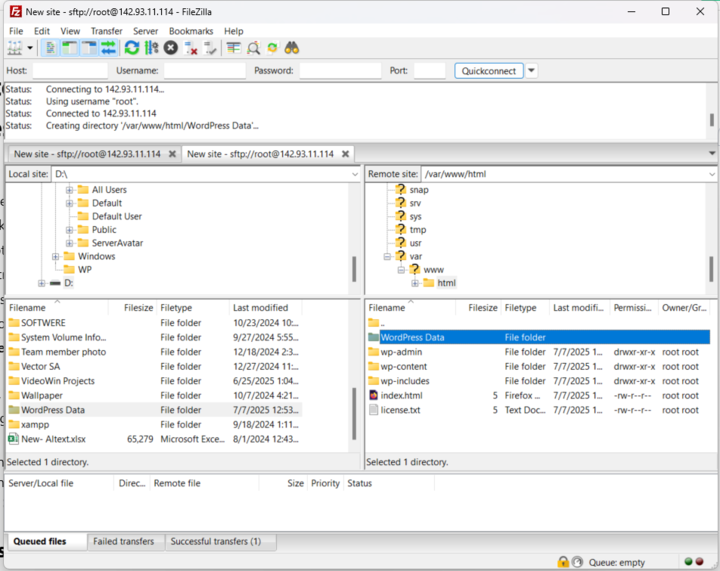
Task: Cancel current operation icon
Action: [171, 48]
